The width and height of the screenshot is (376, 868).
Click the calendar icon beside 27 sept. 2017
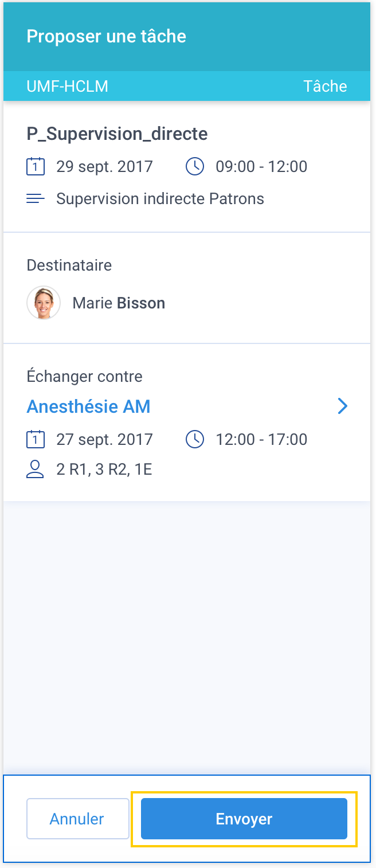click(x=36, y=440)
